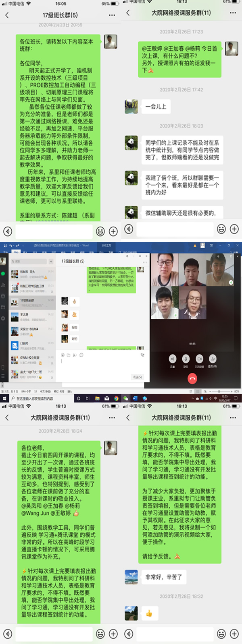Open the emoji picker in desktop WeChat toolbar

pos(63,355)
